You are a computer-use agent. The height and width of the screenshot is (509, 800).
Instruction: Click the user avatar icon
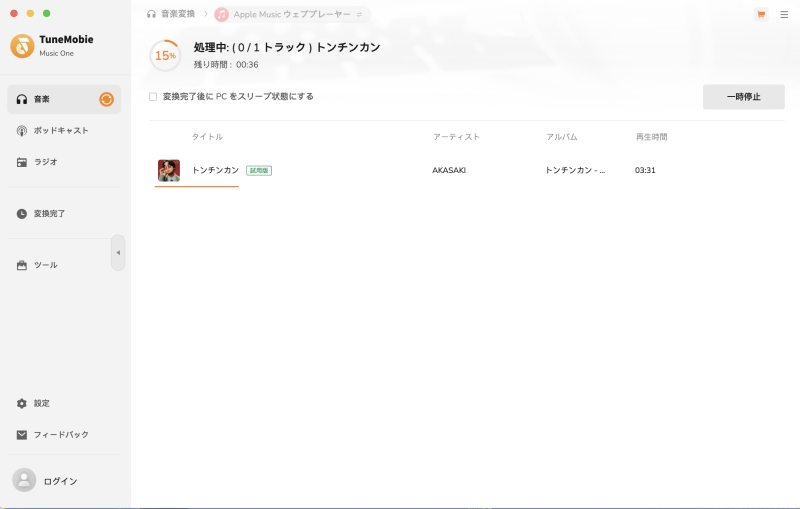pos(24,480)
